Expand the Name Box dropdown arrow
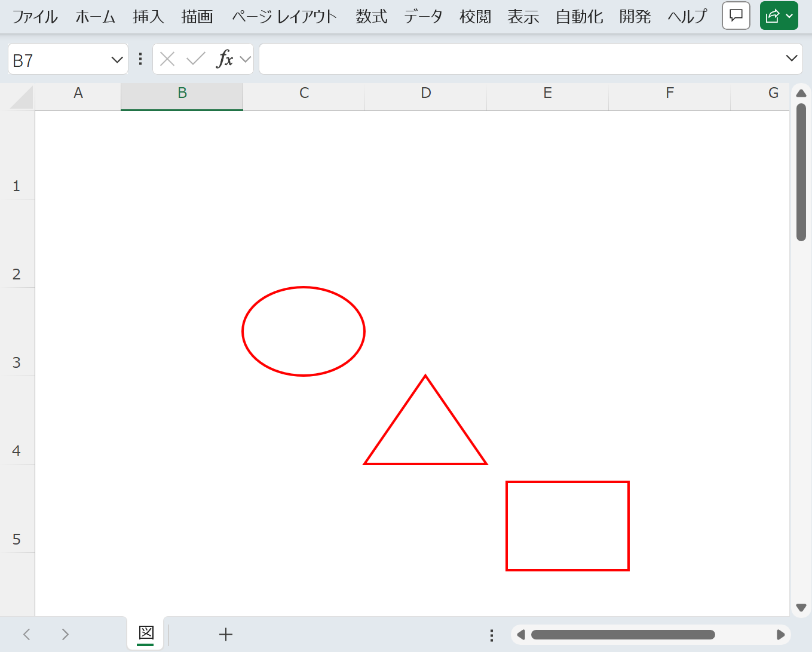 (x=117, y=60)
